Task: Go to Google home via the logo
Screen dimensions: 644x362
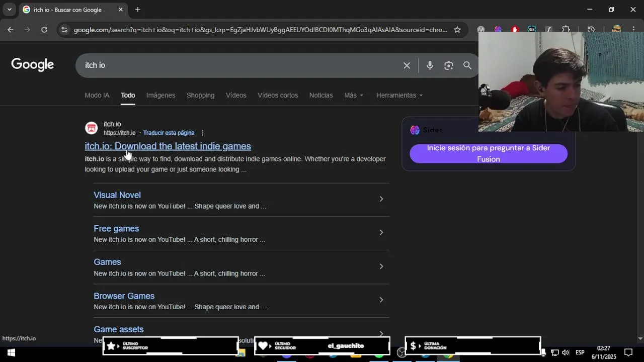Action: tap(33, 65)
